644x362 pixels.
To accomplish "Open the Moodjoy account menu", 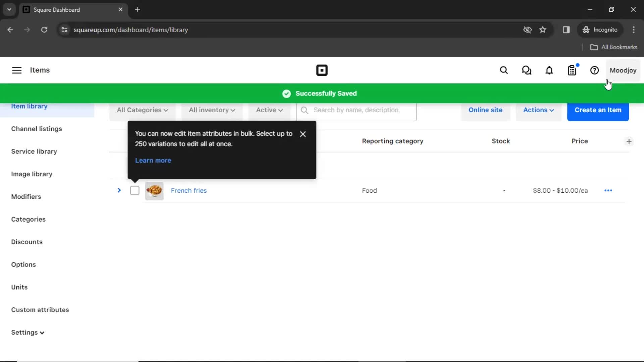I will 623,70.
